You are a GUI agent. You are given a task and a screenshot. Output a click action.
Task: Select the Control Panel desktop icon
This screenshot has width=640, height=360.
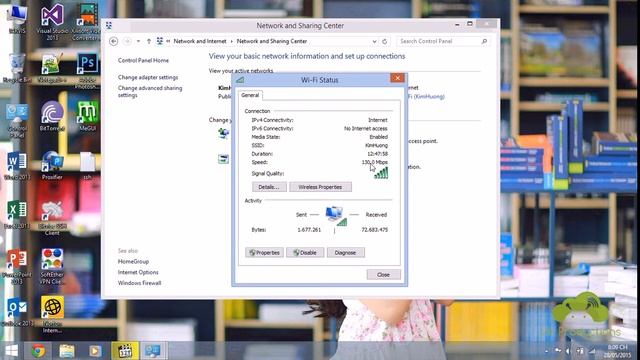17,121
